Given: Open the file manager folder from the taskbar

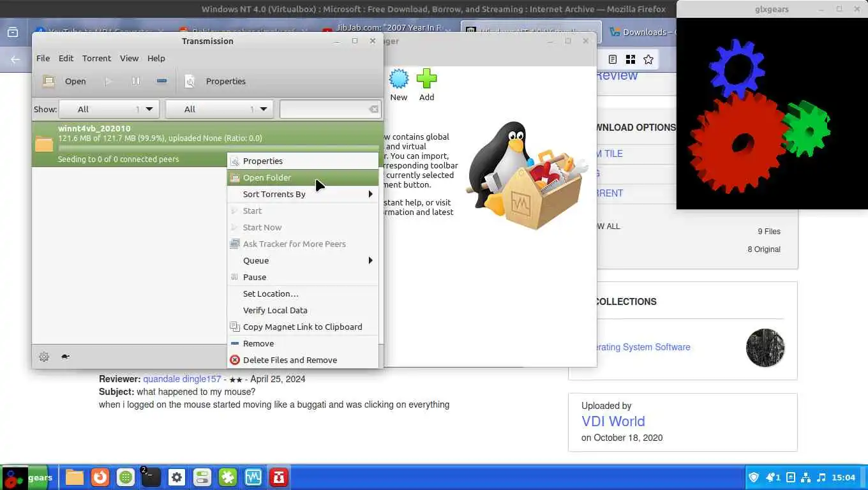Looking at the screenshot, I should pyautogui.click(x=75, y=477).
